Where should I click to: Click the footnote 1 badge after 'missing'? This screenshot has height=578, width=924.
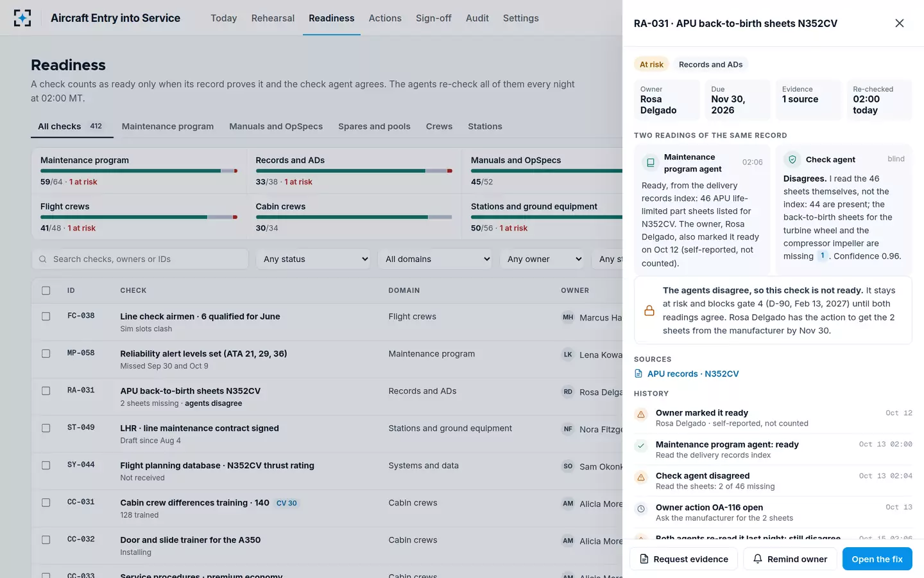(x=823, y=256)
